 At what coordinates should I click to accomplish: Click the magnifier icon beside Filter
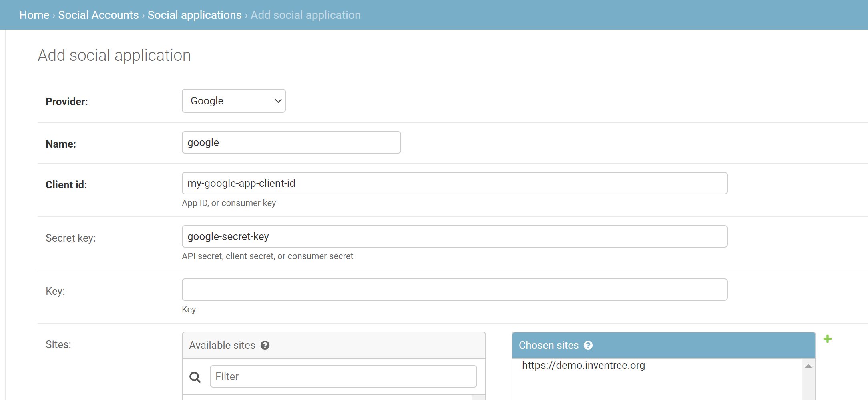195,377
